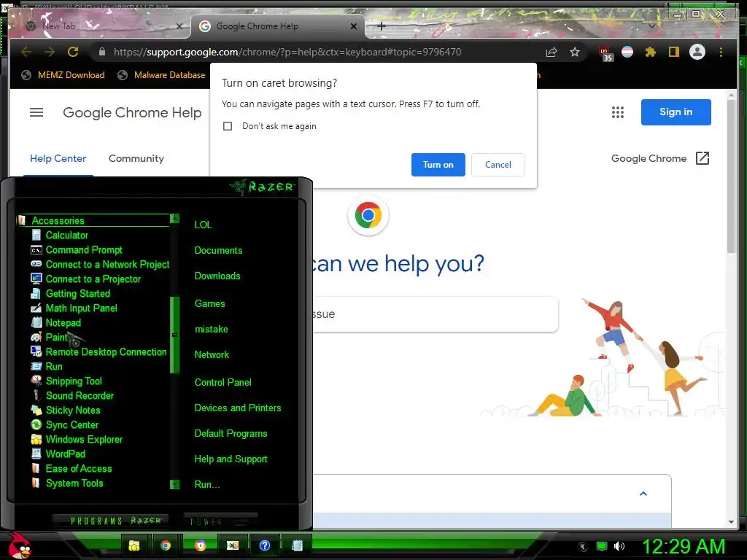Click the speaker volume tray icon
This screenshot has height=560, width=747.
(x=619, y=546)
